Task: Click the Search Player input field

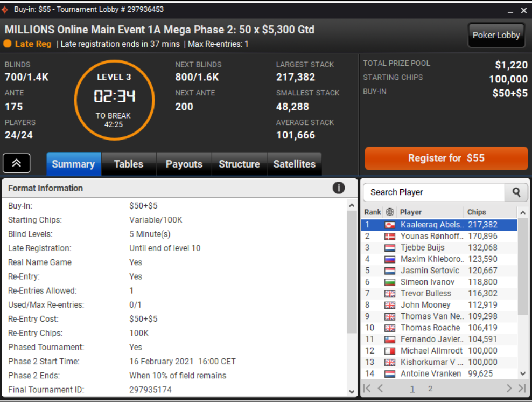Action: click(434, 192)
